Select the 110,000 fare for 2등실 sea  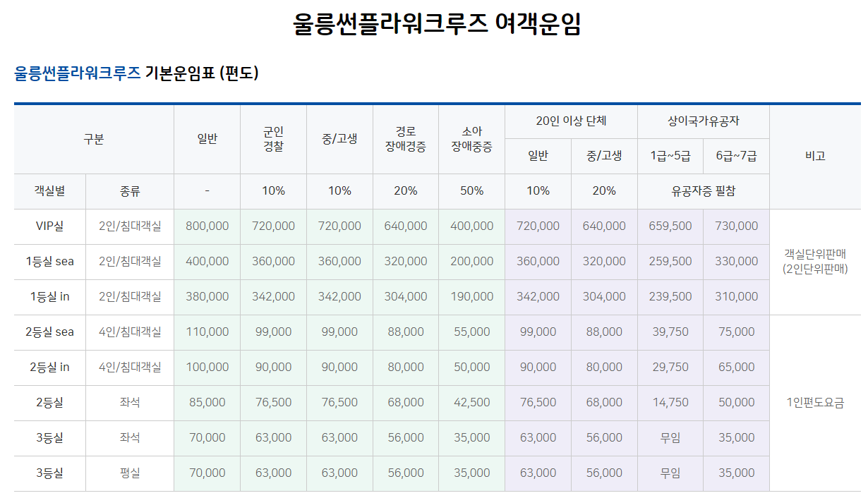click(x=207, y=332)
